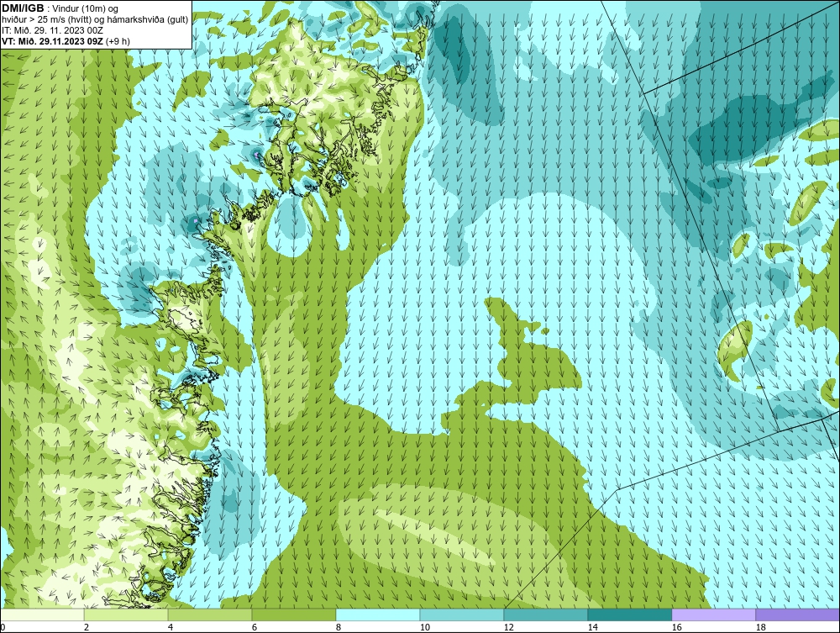Click the 10–12 m/s light teal legend swatch
Viewport: 840px width, 633px height.
pos(462,615)
